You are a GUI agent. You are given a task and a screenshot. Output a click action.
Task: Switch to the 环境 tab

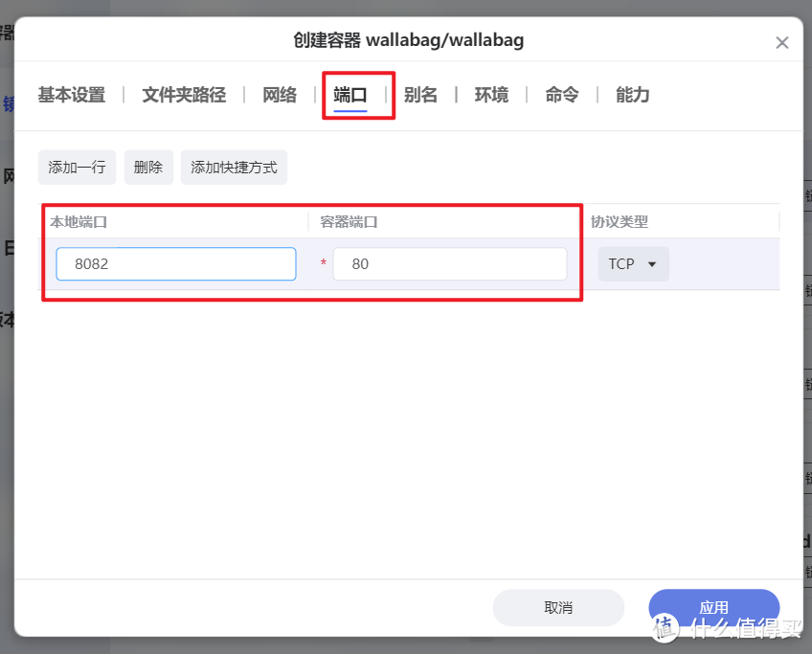coord(491,94)
